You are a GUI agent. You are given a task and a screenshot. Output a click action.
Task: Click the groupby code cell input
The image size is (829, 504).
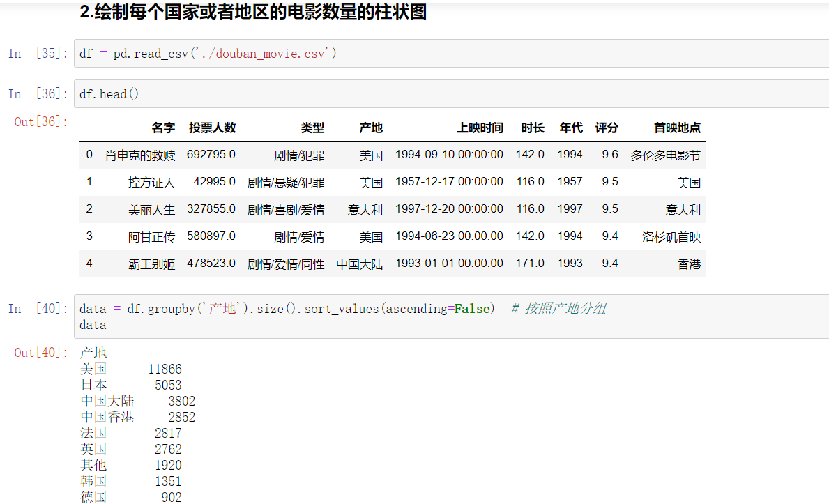tap(452, 316)
